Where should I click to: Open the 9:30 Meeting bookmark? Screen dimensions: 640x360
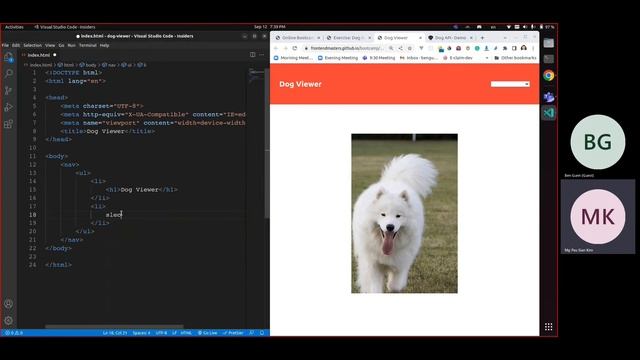[x=379, y=58]
